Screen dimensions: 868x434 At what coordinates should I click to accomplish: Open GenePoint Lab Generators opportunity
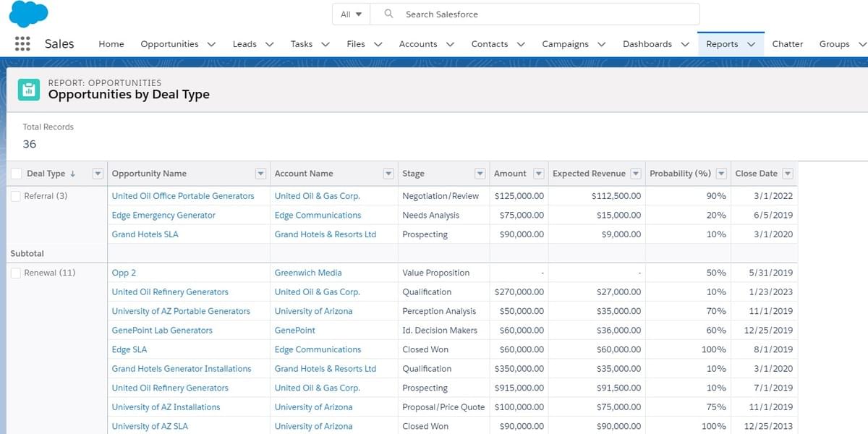pos(162,330)
